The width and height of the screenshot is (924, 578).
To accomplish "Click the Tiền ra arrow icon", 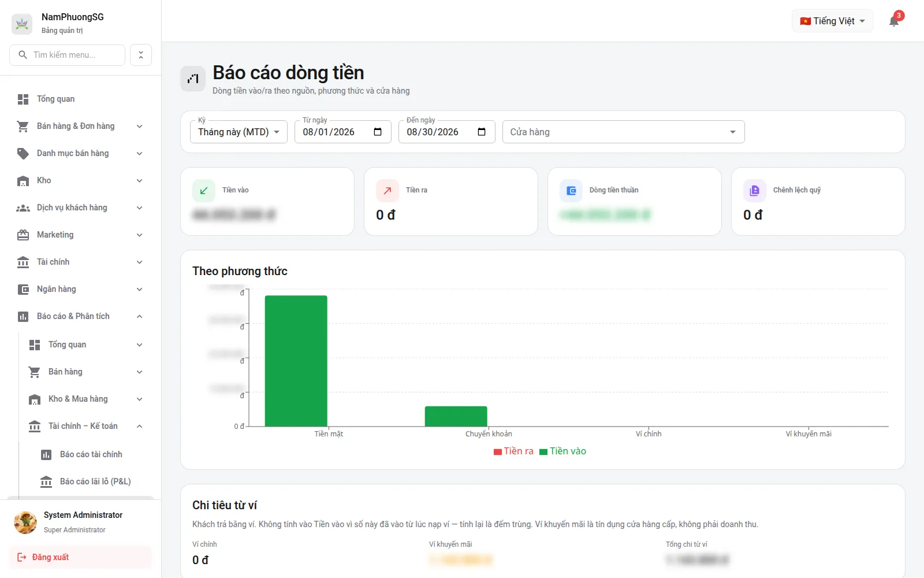I will click(x=388, y=191).
